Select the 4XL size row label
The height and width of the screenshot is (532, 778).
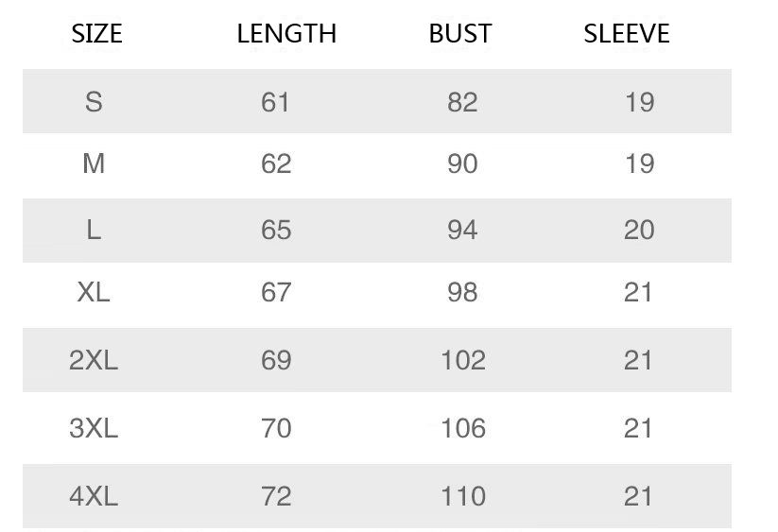[94, 496]
